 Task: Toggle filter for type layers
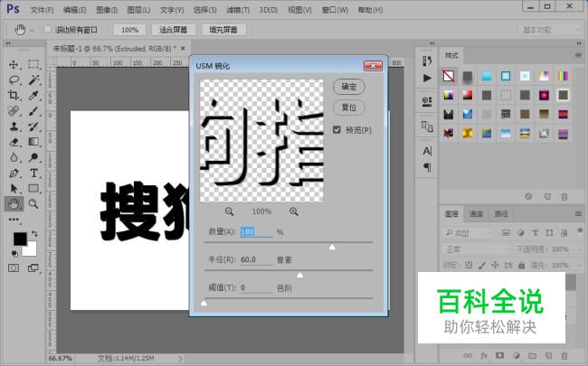[x=536, y=233]
